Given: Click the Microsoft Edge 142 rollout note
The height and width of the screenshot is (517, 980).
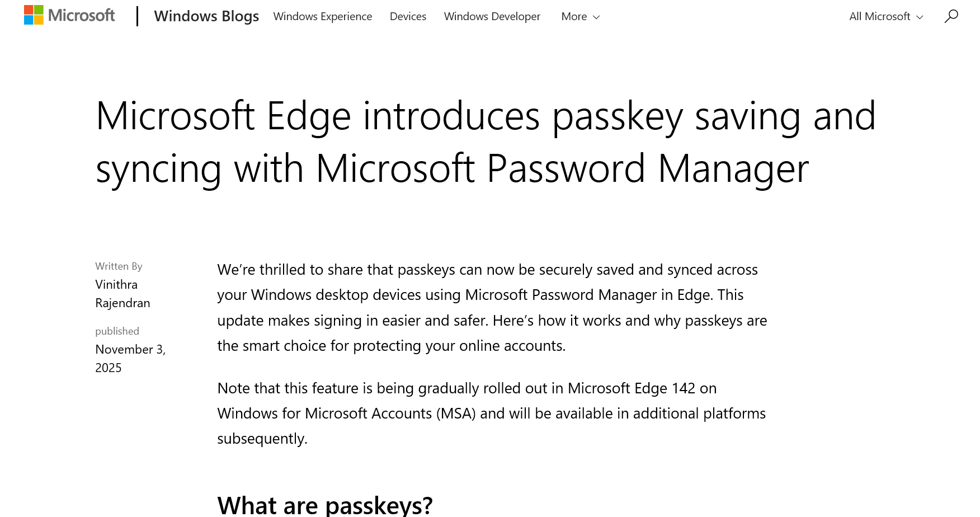Looking at the screenshot, I should (x=491, y=413).
